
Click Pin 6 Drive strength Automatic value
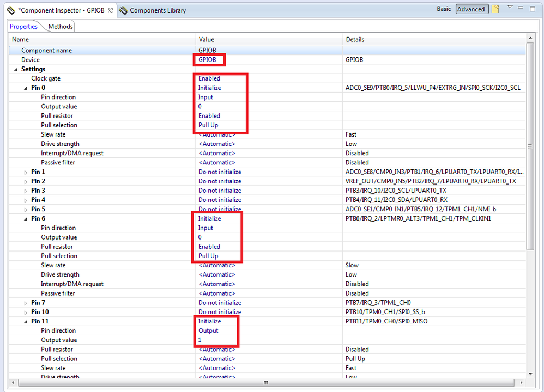[x=217, y=274]
